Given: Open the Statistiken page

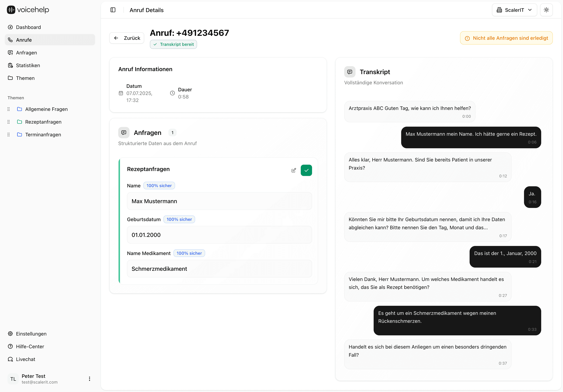Looking at the screenshot, I should pos(28,65).
